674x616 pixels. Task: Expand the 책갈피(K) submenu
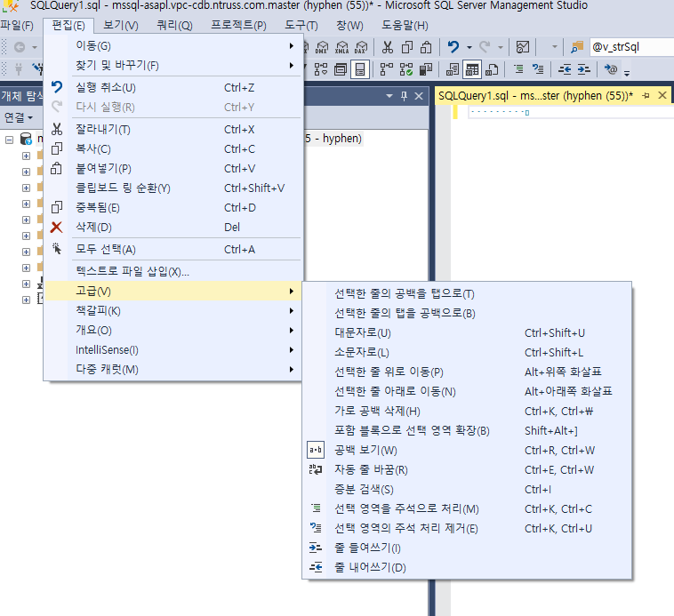coord(173,310)
